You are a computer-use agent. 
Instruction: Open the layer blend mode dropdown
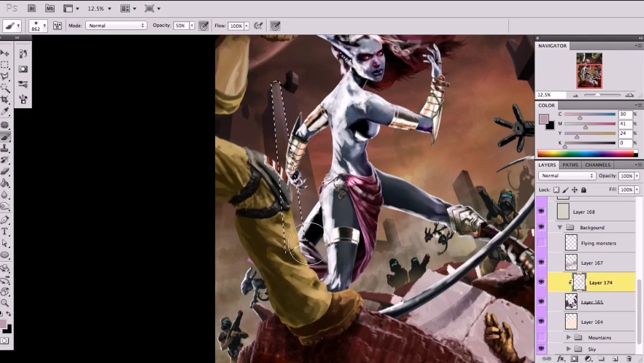tap(567, 176)
